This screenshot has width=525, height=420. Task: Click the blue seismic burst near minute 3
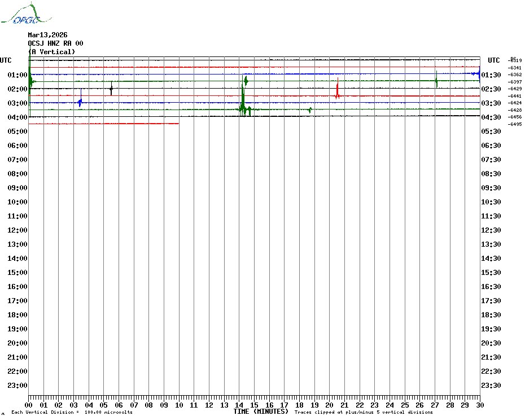(x=80, y=102)
